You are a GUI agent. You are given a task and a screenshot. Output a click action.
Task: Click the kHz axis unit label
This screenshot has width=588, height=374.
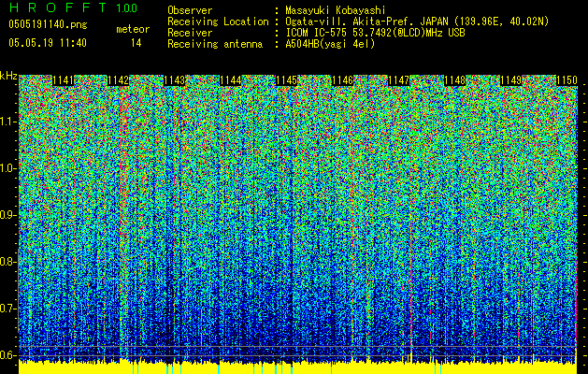click(8, 76)
